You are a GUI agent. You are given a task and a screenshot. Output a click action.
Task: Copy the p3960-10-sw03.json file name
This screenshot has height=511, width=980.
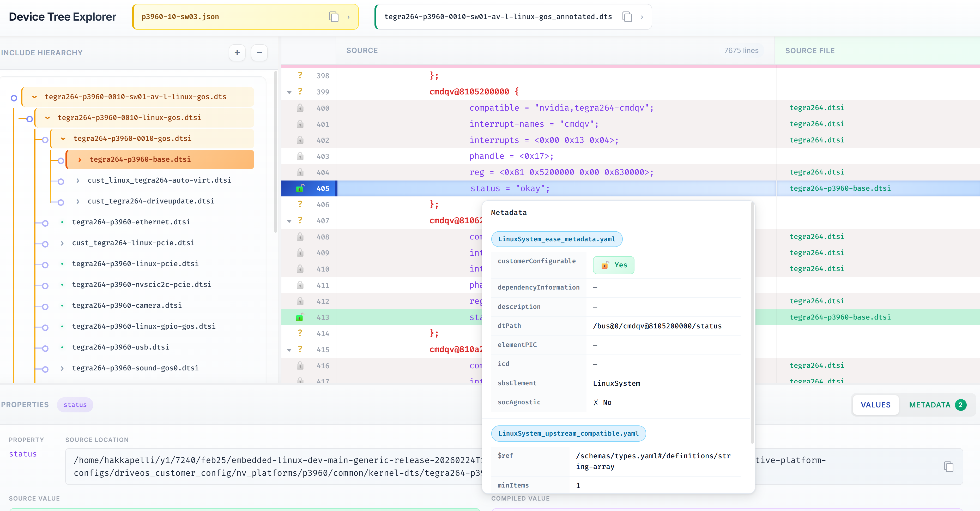pos(334,17)
